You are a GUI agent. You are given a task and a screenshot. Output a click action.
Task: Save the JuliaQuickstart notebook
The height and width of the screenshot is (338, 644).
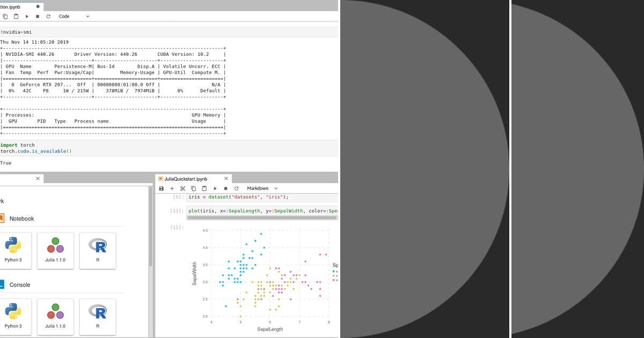coord(161,188)
